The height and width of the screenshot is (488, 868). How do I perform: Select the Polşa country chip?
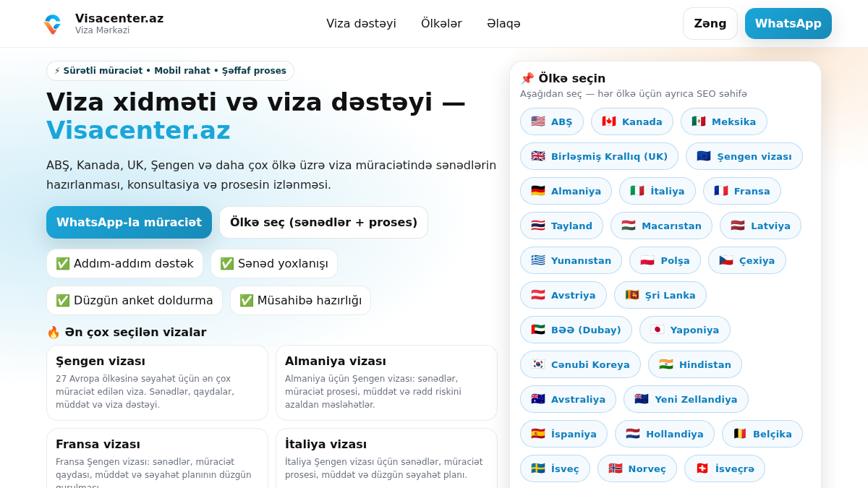pyautogui.click(x=665, y=260)
